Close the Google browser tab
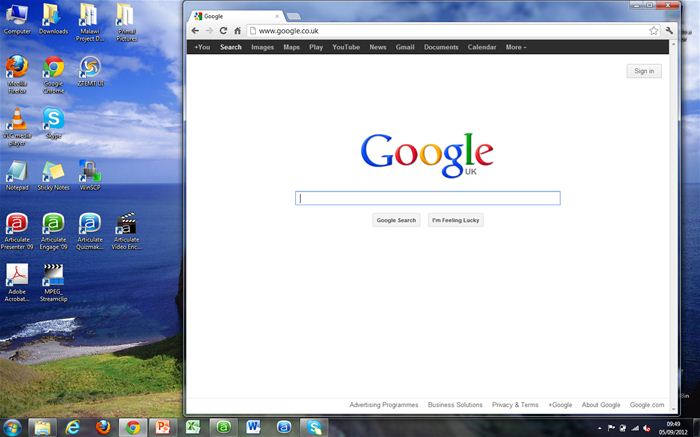700x437 pixels. (x=277, y=16)
